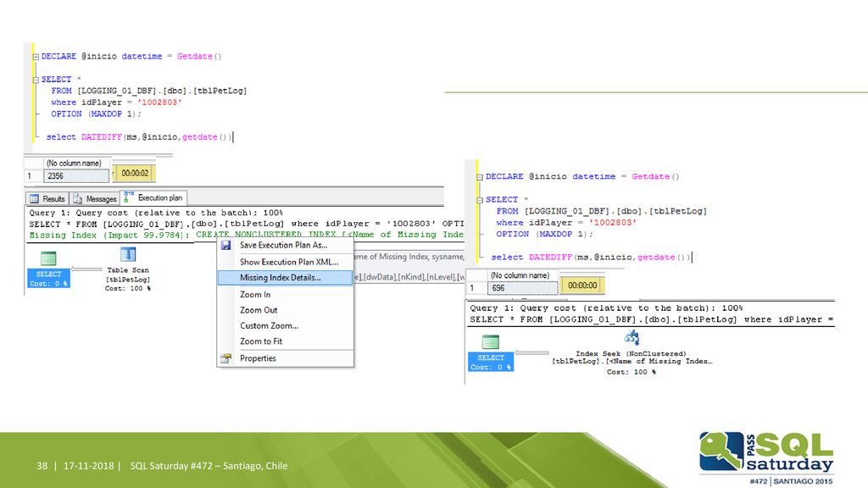868x488 pixels.
Task: Click the SELECT node icon in left execution plan
Action: [48, 258]
